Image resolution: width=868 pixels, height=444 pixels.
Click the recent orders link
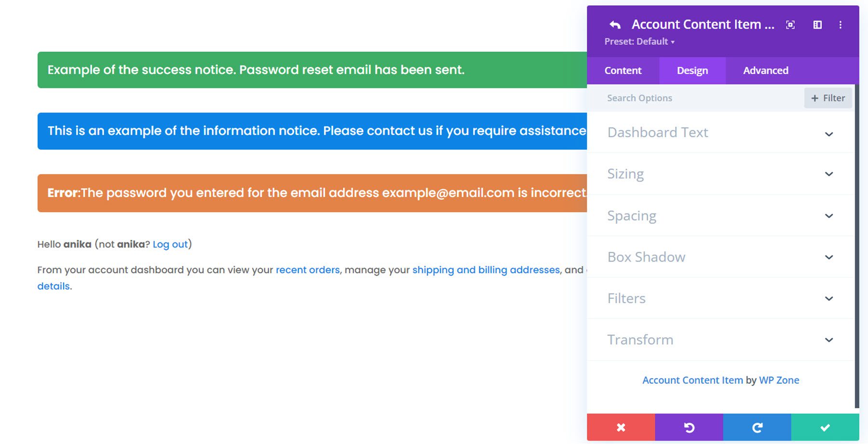(x=307, y=270)
